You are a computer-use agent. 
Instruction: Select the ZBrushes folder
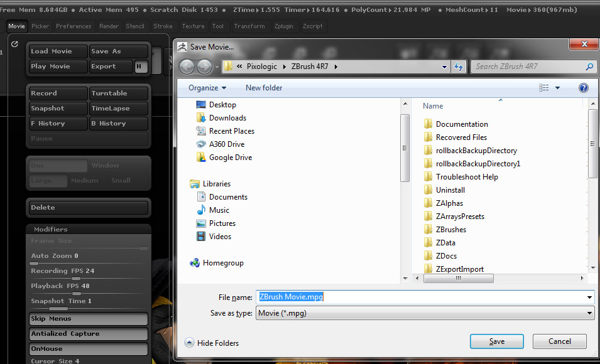tap(445, 230)
